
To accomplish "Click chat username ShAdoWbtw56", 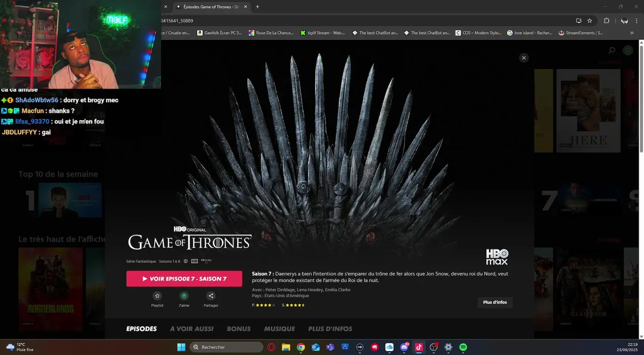I will [37, 100].
